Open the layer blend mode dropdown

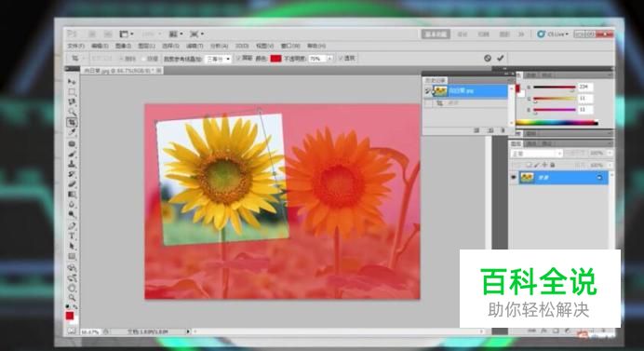click(536, 154)
